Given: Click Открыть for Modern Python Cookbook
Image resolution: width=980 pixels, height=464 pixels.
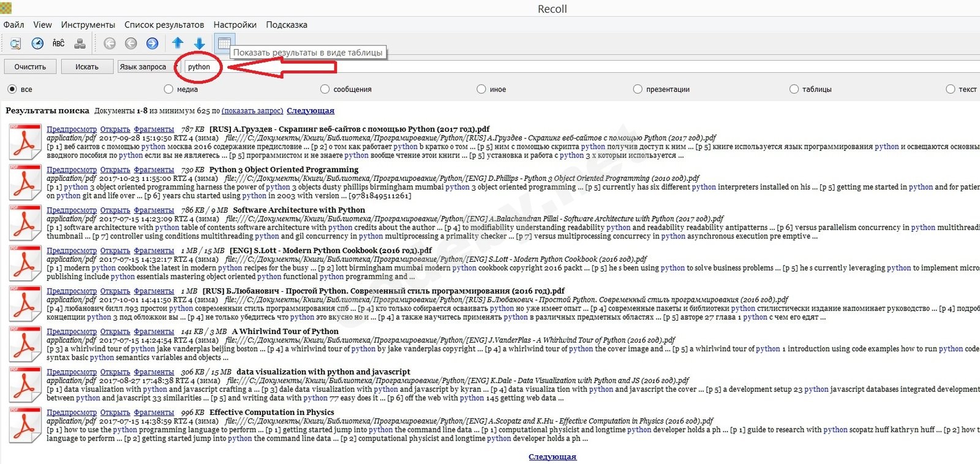Looking at the screenshot, I should click(x=115, y=251).
